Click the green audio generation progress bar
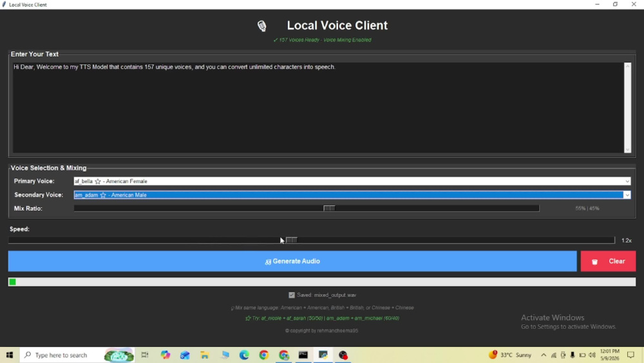Viewport: 644px width, 363px height. [x=322, y=282]
